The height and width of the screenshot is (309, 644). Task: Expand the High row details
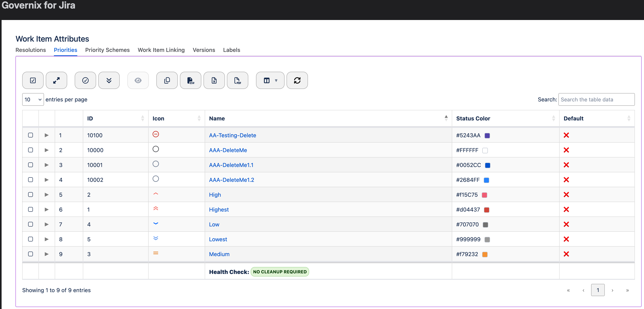(47, 195)
